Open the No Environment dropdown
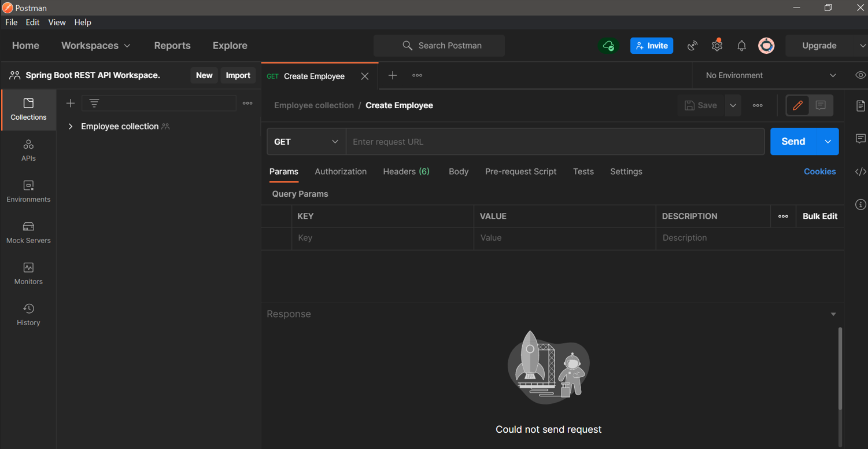This screenshot has width=868, height=449. 770,75
